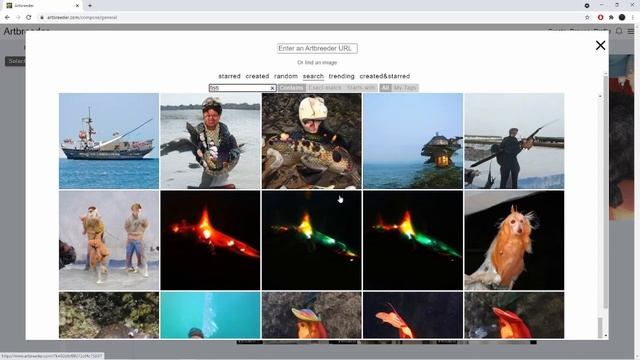Open the Chrome three-dot menu
The height and width of the screenshot is (360, 640).
click(x=633, y=18)
